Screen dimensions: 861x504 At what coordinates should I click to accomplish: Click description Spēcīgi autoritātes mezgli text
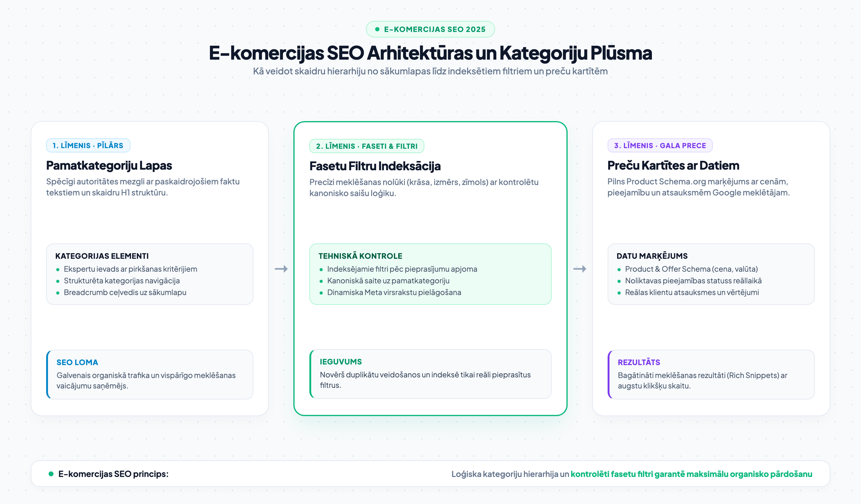pos(143,187)
